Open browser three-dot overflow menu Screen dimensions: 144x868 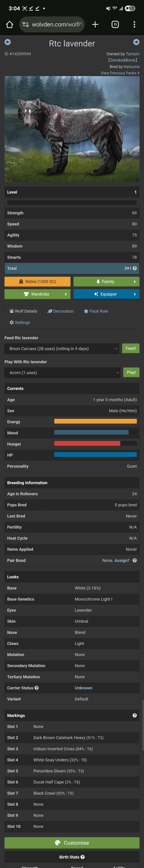click(134, 24)
